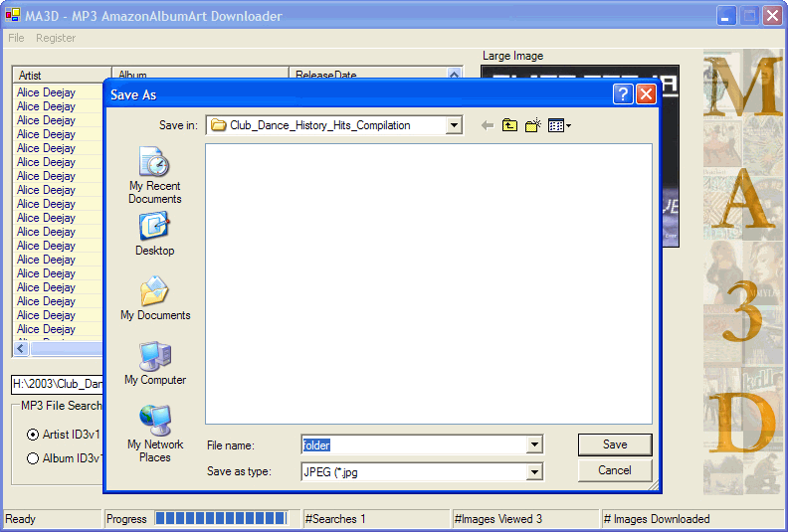Go to Desktop in places bar
The height and width of the screenshot is (532, 788).
[x=155, y=235]
